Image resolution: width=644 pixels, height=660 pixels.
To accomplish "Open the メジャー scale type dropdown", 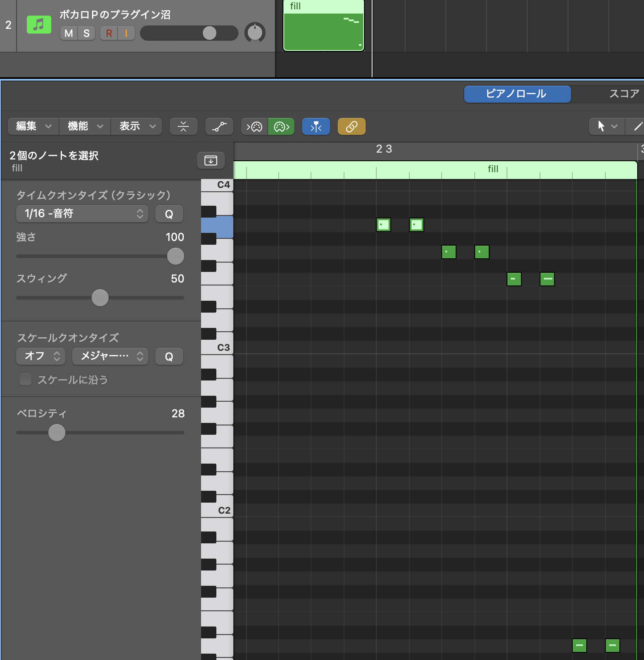I will [110, 356].
